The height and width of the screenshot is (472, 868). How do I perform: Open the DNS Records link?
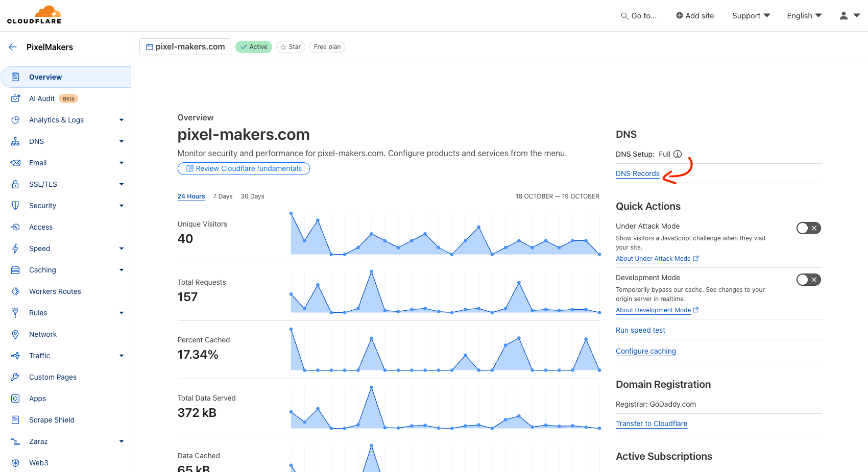point(637,173)
